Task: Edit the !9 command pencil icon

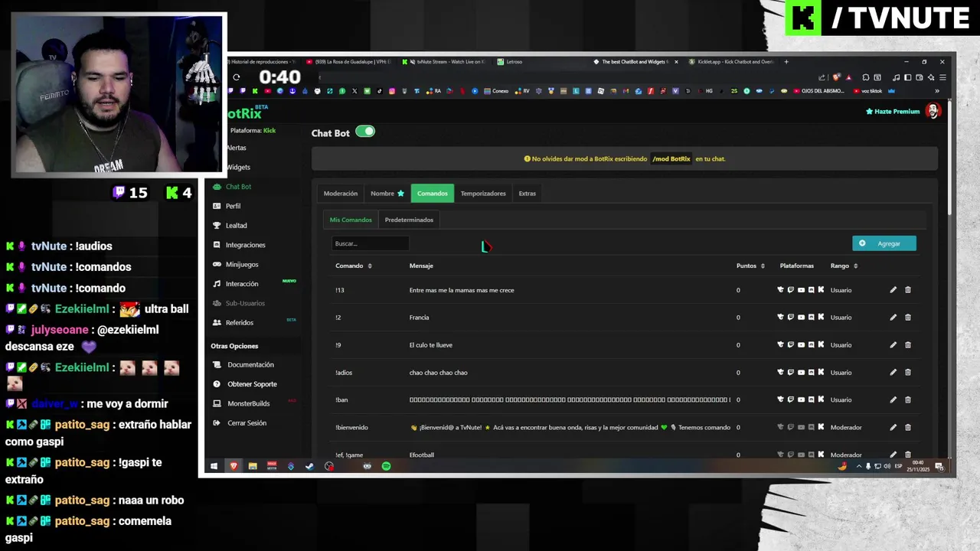Action: coord(893,345)
